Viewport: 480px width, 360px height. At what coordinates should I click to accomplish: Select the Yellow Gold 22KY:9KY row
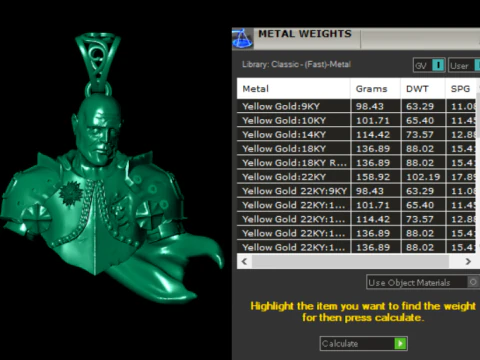[357, 191]
